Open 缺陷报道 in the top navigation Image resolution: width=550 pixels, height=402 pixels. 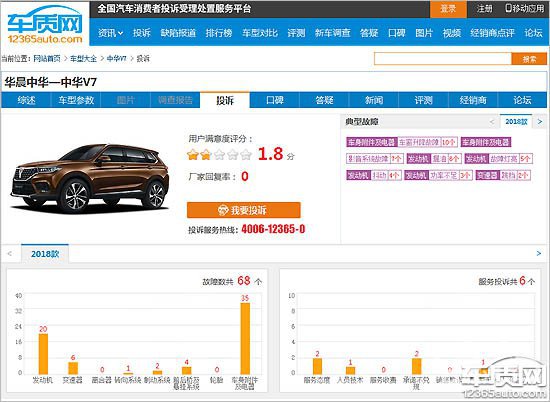(178, 33)
